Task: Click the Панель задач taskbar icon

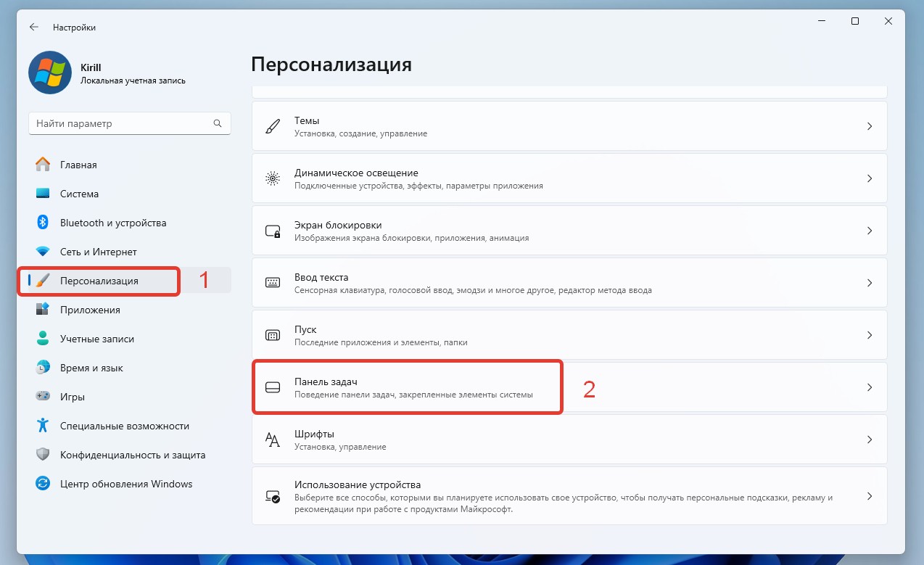Action: click(273, 387)
